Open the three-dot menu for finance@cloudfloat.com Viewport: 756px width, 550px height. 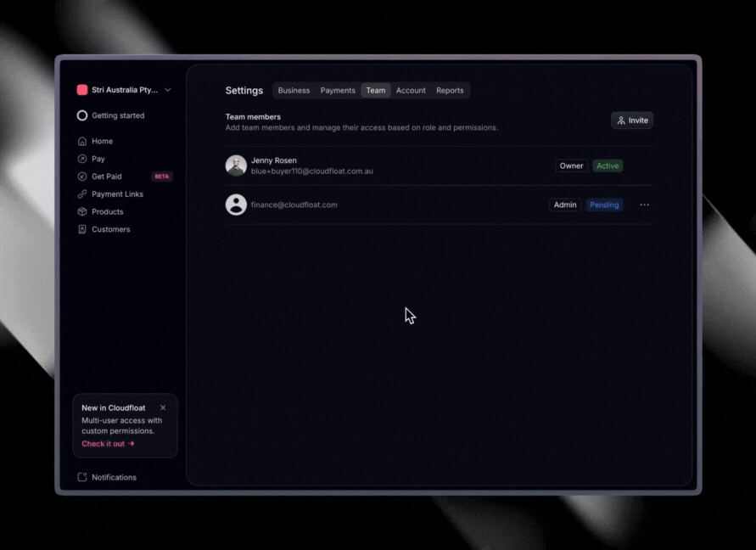coord(644,205)
